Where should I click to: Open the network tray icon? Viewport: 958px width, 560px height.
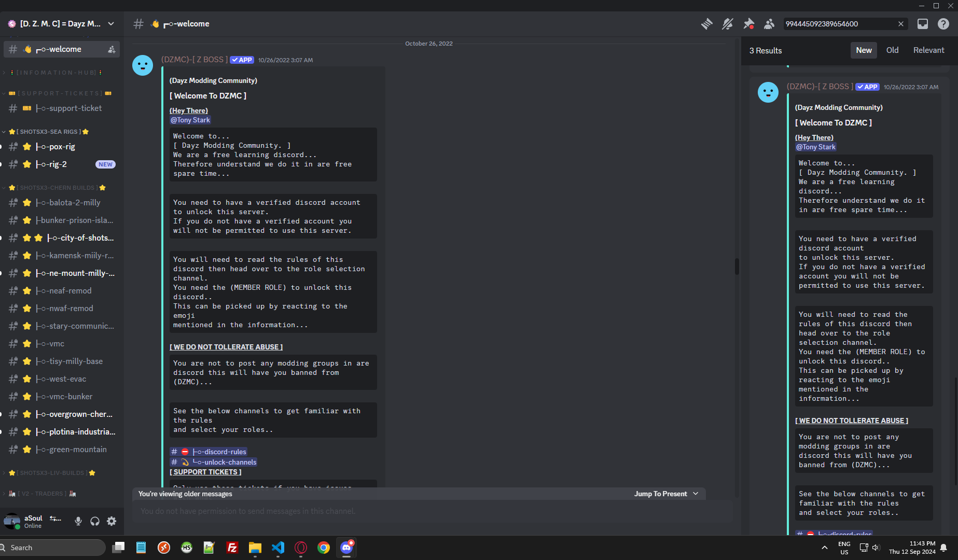864,548
